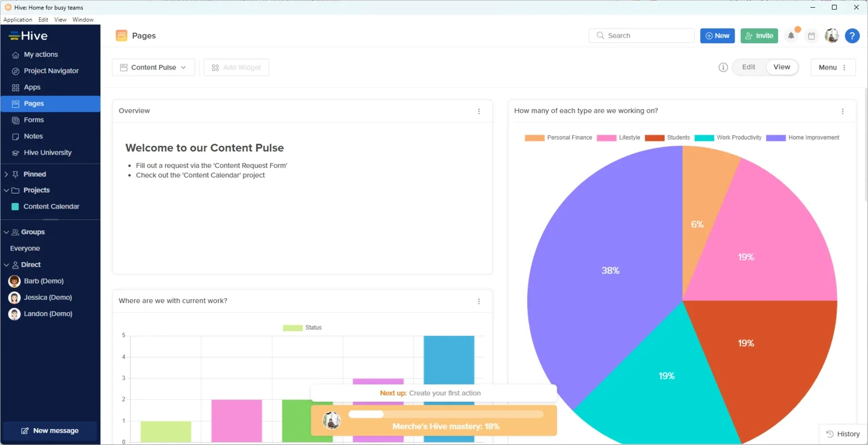
Task: Open the page Menu dropdown
Action: point(833,67)
